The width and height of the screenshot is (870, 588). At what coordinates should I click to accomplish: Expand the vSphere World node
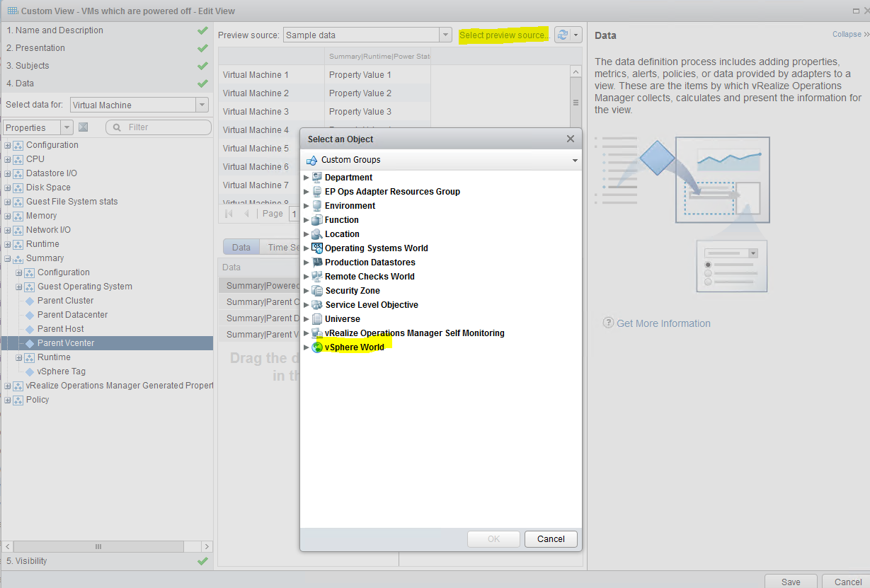tap(307, 347)
